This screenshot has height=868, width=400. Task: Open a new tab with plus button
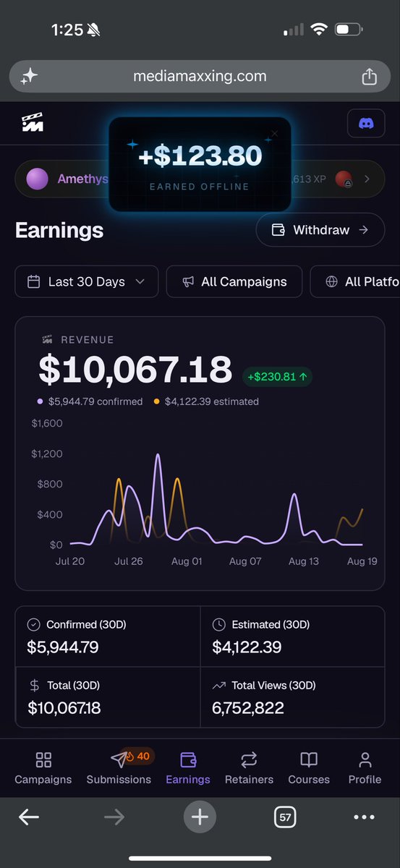point(200,817)
